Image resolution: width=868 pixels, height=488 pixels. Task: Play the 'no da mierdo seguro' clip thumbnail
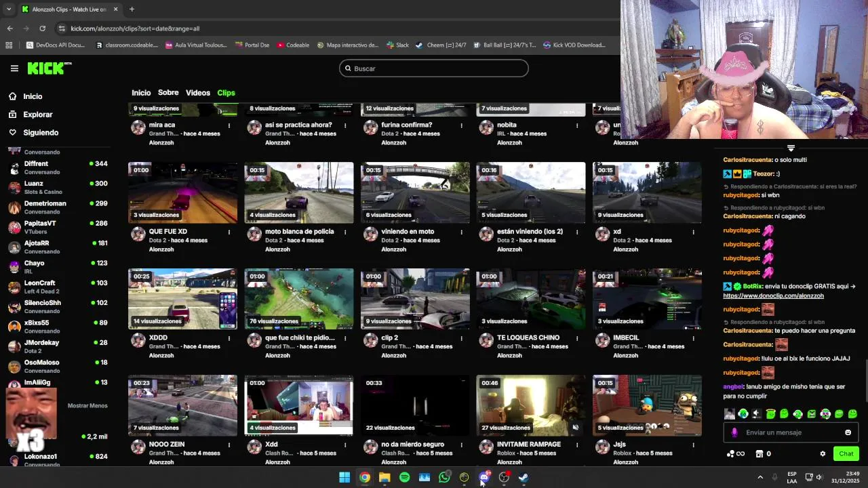pos(415,405)
